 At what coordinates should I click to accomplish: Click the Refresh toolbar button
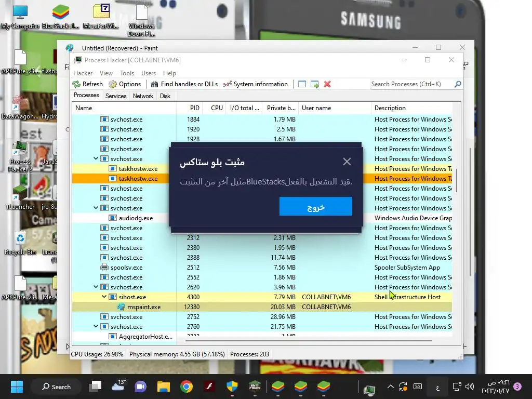[87, 84]
